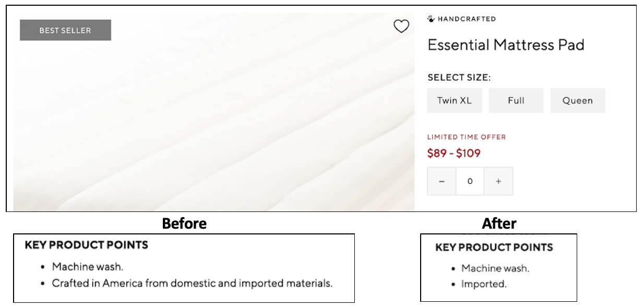Open the Essential Mattress Pad title
The image size is (644, 307).
506,45
